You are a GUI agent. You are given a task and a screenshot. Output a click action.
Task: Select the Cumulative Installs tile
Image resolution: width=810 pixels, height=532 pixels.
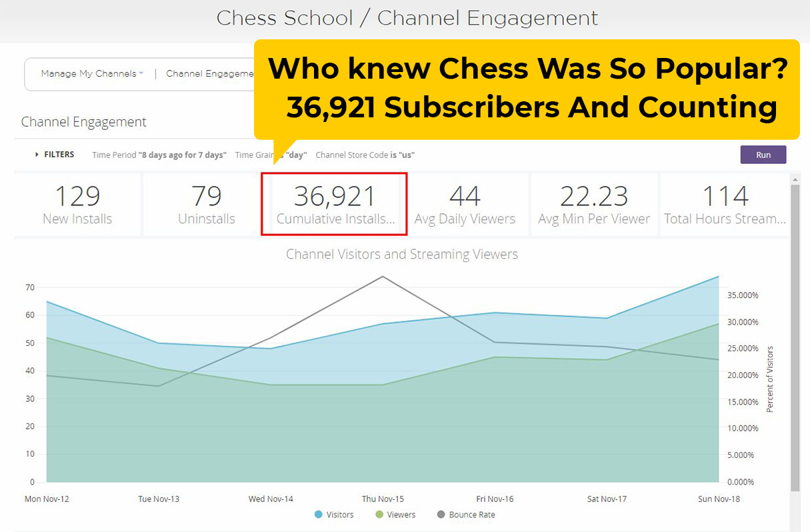tap(335, 205)
